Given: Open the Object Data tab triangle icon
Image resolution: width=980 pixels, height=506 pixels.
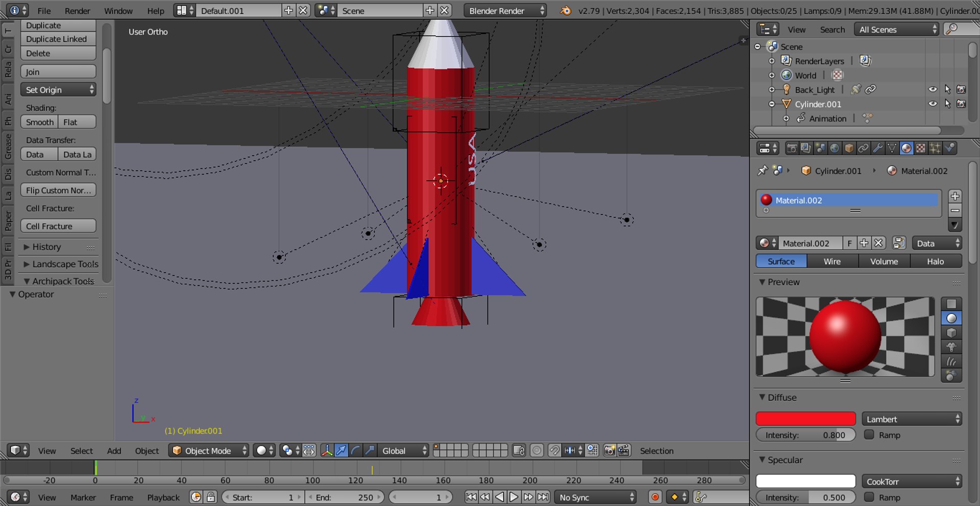Looking at the screenshot, I should [x=892, y=149].
